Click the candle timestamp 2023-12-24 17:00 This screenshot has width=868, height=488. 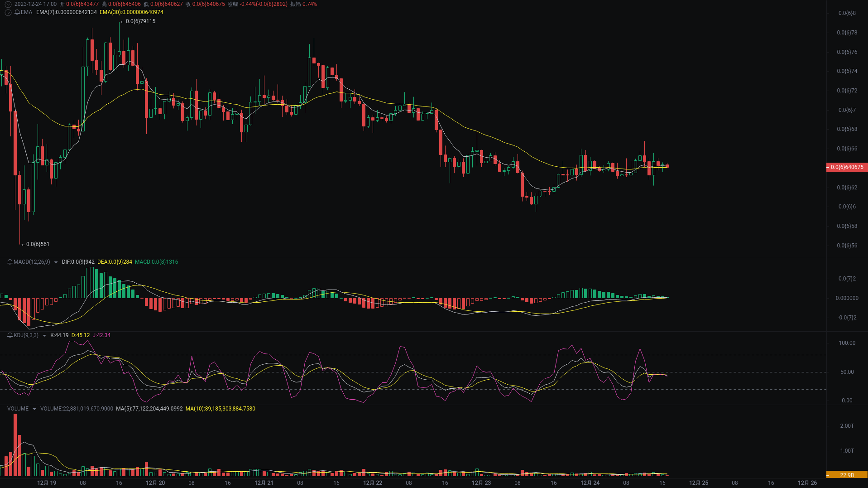point(35,4)
